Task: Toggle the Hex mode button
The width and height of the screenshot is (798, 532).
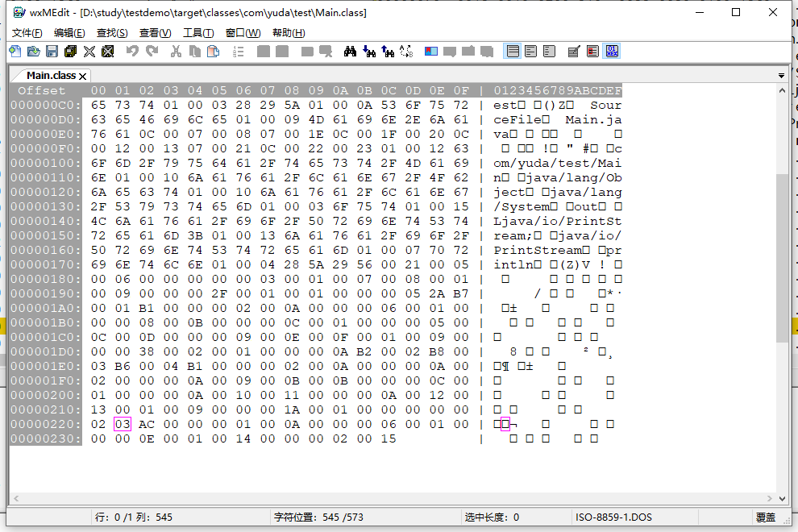Action: coord(612,52)
